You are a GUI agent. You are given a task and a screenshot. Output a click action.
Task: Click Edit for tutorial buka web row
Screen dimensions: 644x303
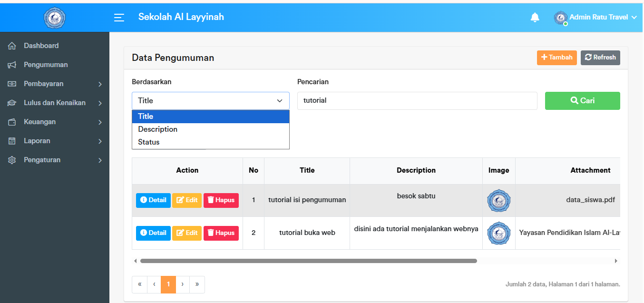point(187,233)
